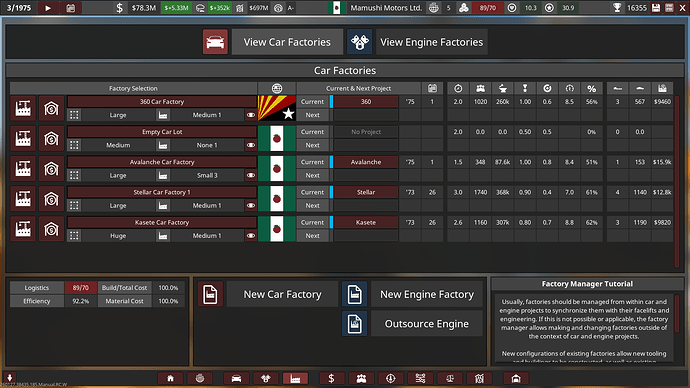Click factory icon for Avalanche Car Factory
The image size is (690, 388).
23,168
